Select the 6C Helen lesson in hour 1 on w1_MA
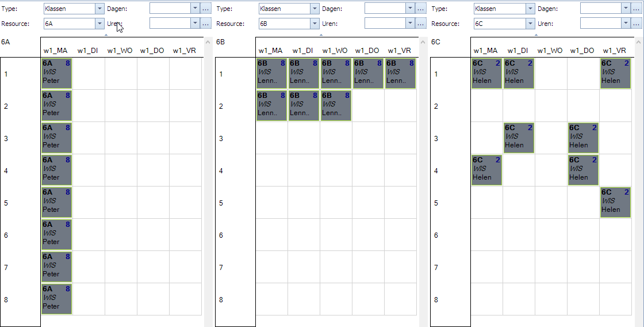 tap(486, 74)
